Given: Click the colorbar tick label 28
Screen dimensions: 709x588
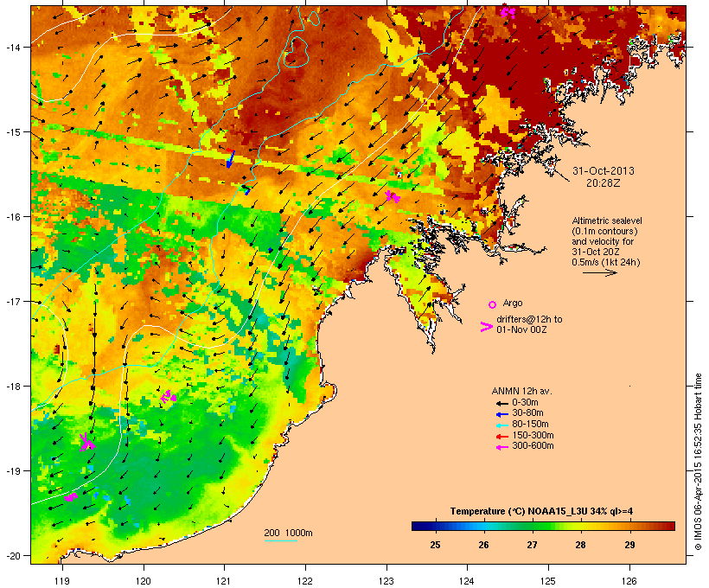Looking at the screenshot, I should click(x=580, y=545).
